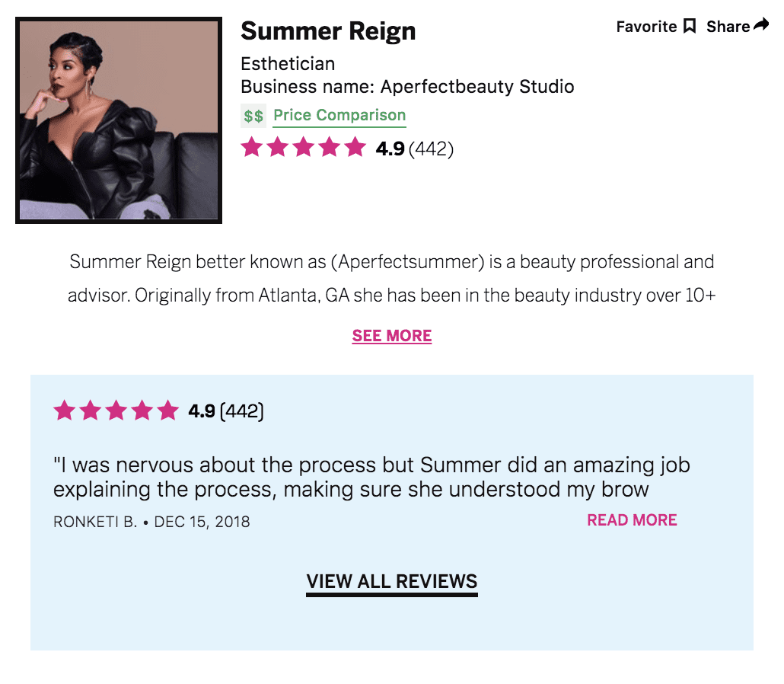The height and width of the screenshot is (684, 784).
Task: Click the Share label text
Action: tap(728, 27)
